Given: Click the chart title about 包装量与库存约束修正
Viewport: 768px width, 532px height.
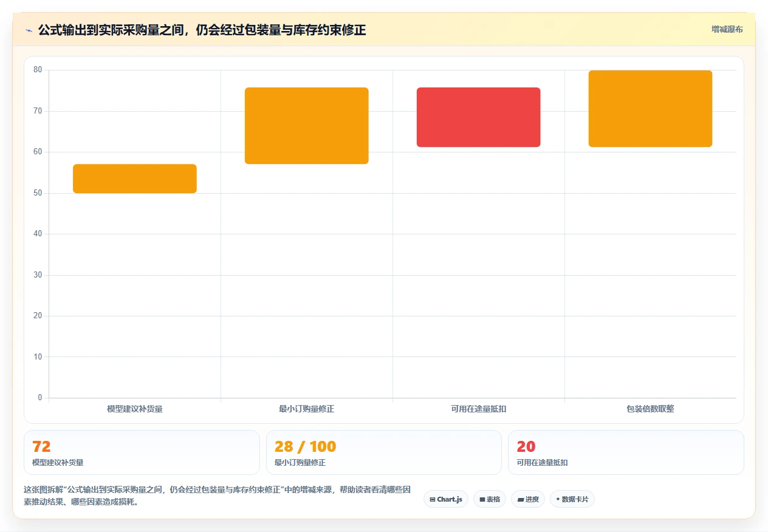Looking at the screenshot, I should point(202,30).
